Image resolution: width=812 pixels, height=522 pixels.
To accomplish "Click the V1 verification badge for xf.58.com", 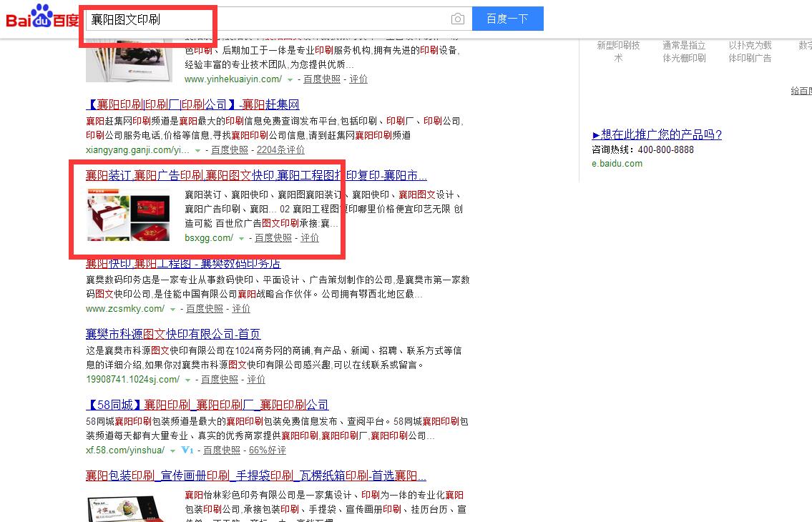I will click(187, 450).
